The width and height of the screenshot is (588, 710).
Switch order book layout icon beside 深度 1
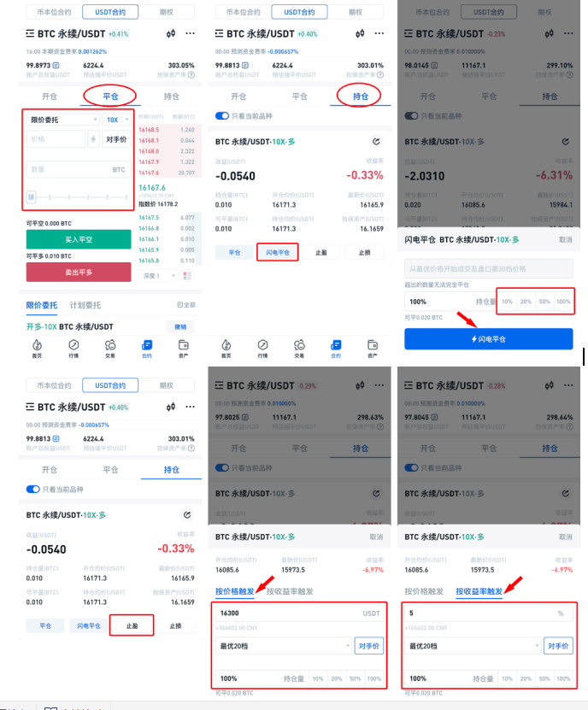pyautogui.click(x=186, y=276)
